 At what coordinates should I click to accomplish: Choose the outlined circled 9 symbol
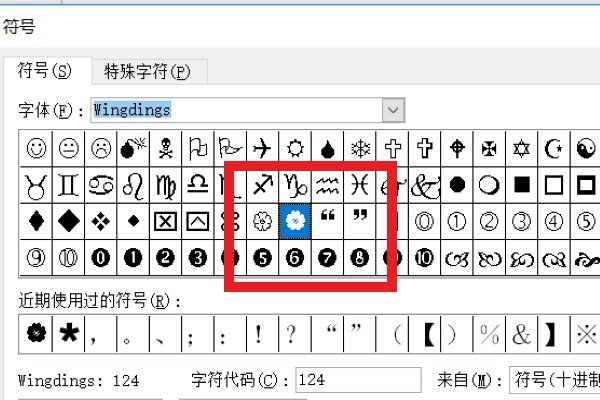[x=36, y=258]
